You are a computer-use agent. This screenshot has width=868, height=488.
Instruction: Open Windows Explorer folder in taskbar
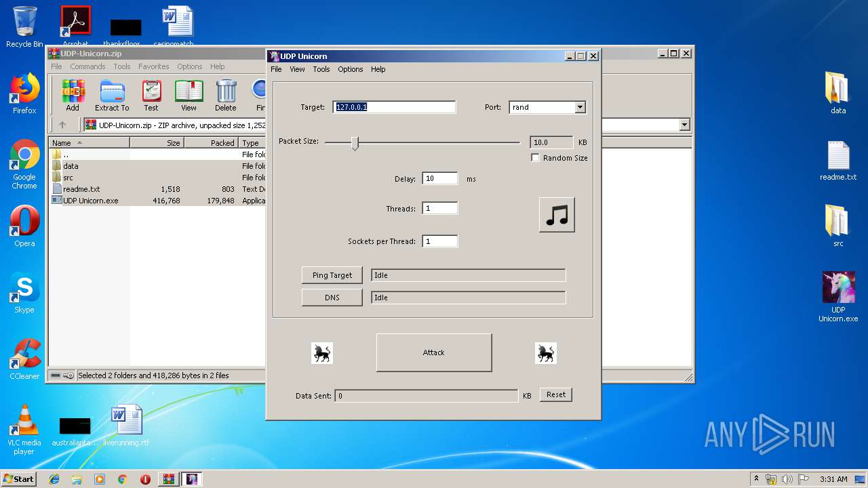[77, 479]
